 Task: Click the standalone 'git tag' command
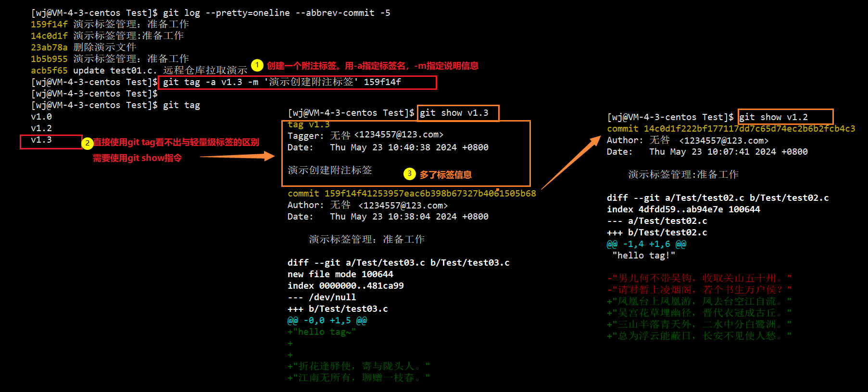(181, 105)
